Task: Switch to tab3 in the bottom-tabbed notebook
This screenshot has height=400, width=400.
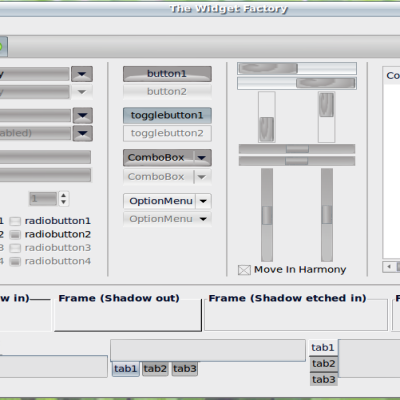Action: point(185,369)
